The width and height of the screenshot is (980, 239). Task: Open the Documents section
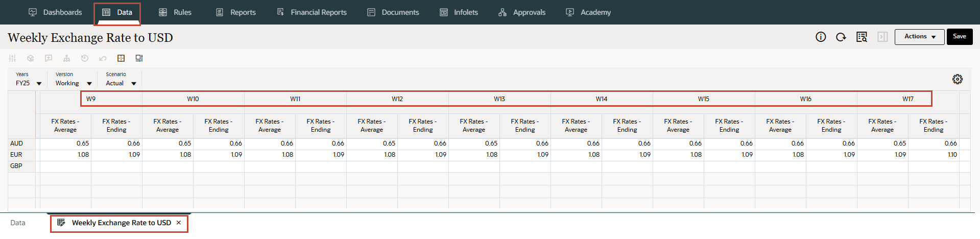pyautogui.click(x=393, y=12)
